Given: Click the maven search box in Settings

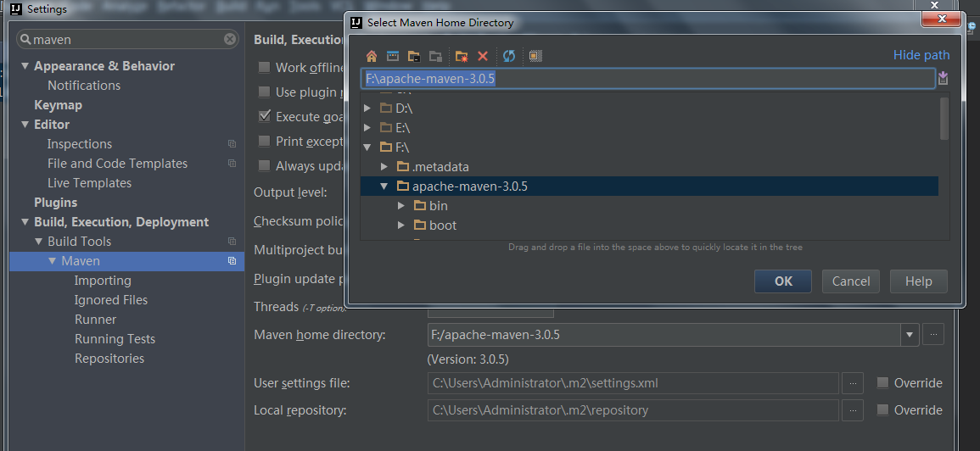Looking at the screenshot, I should pos(127,39).
